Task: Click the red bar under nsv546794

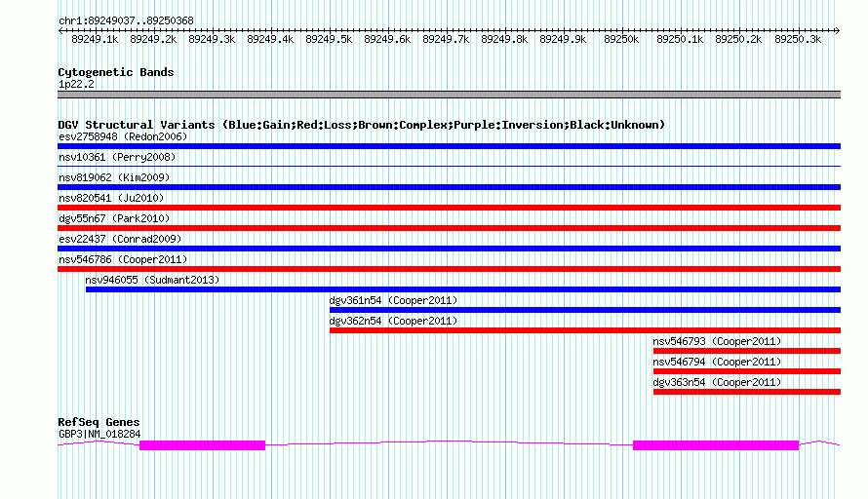Action: [747, 371]
